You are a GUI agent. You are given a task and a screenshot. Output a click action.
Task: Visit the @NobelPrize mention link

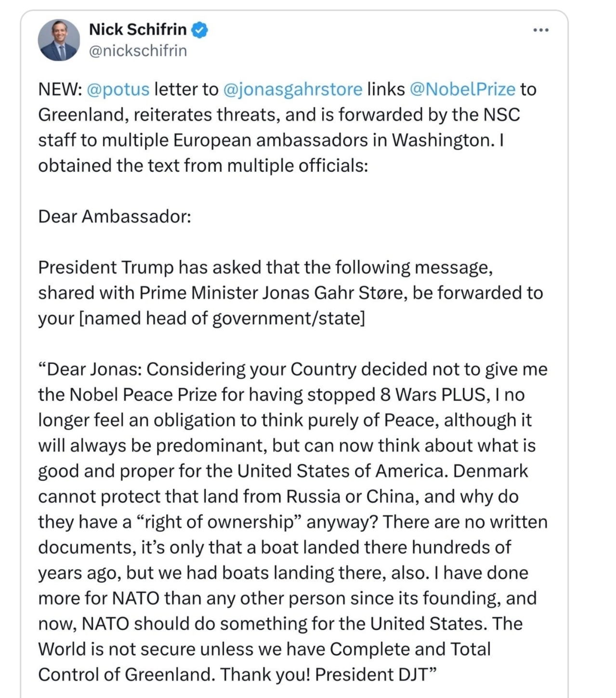coord(462,90)
